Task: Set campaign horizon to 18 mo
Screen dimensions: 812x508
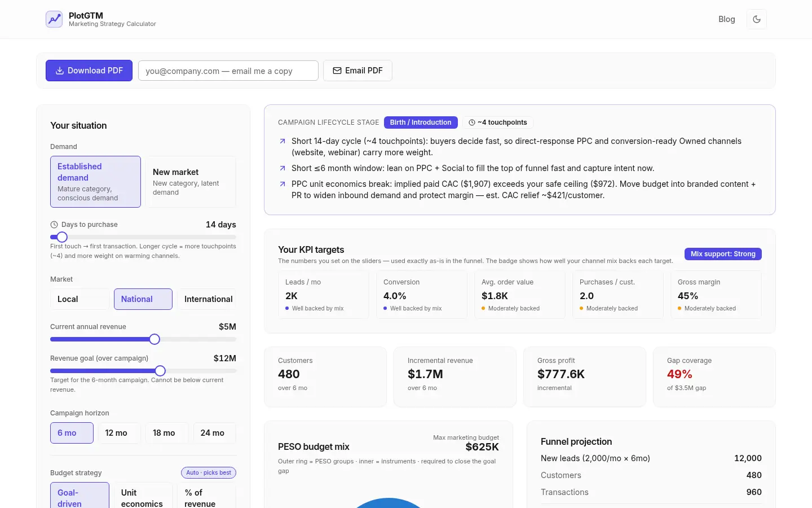Action: (x=167, y=433)
